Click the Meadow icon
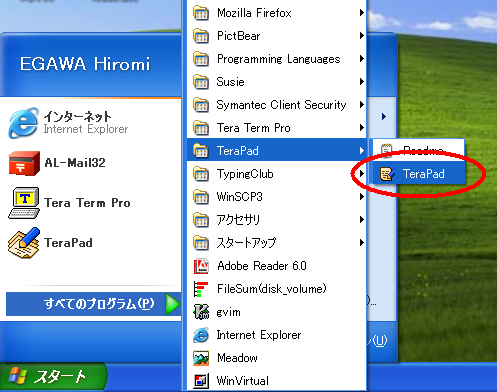Screen dimensions: 497x392 tap(201, 358)
